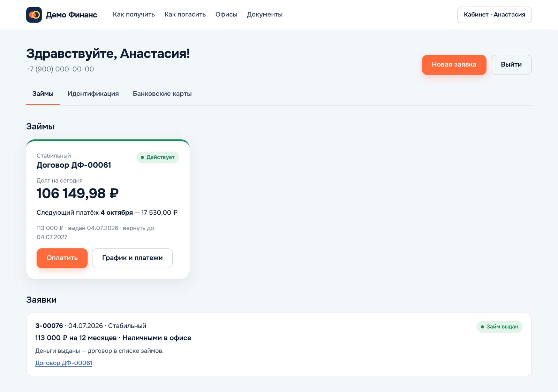Switch to the Идентификация tab
Image resolution: width=558 pixels, height=392 pixels.
pyautogui.click(x=93, y=94)
